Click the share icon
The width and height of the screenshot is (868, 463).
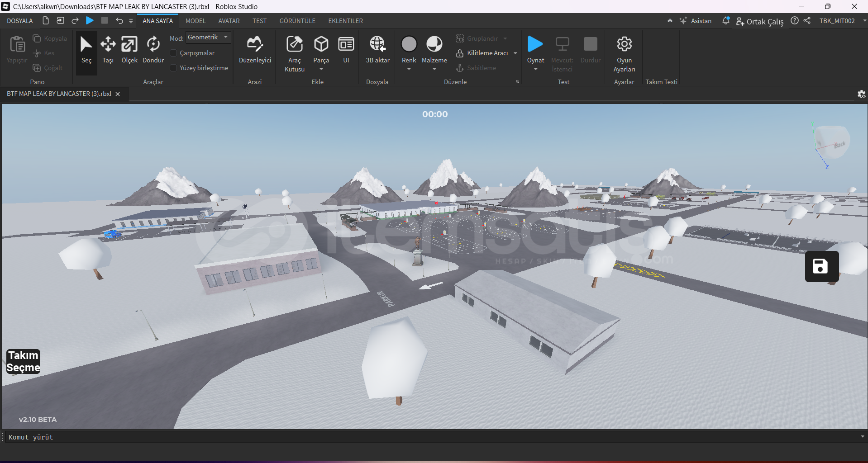(x=807, y=20)
